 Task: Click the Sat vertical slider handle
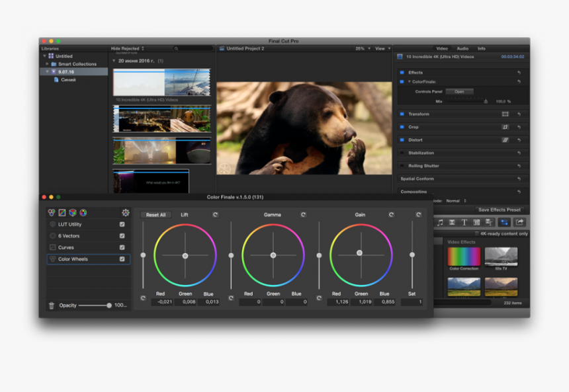point(412,255)
